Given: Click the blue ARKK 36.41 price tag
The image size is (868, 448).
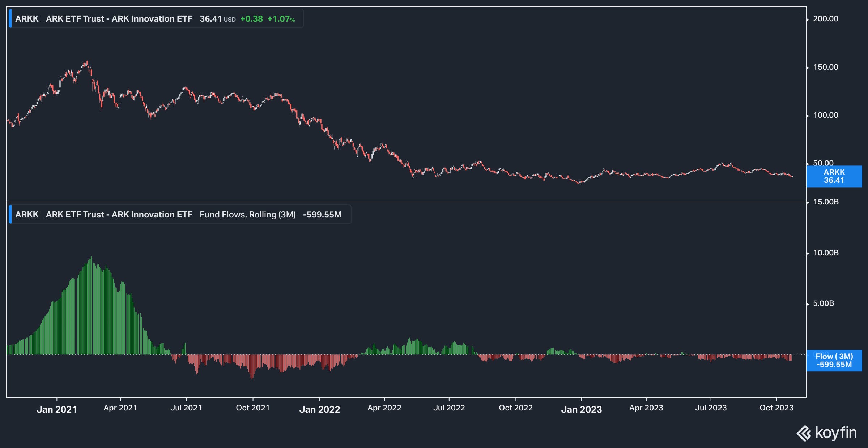Looking at the screenshot, I should click(834, 176).
